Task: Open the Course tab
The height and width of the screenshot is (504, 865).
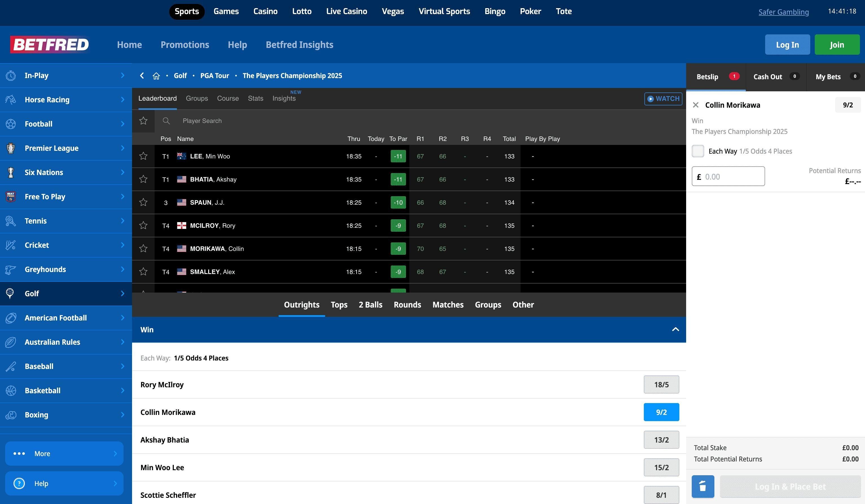Action: 228,98
